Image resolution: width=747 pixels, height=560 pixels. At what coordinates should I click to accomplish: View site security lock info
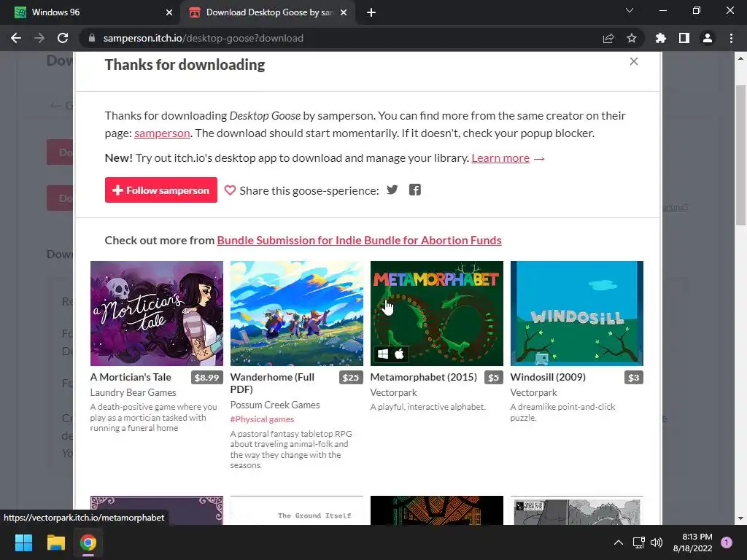tap(92, 38)
